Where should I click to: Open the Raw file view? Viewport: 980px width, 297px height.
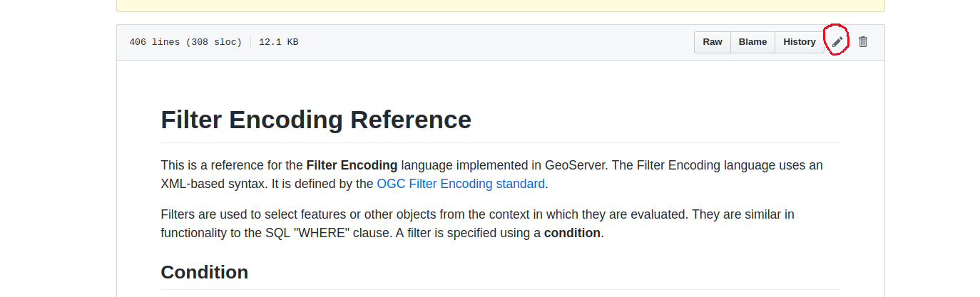tap(713, 42)
